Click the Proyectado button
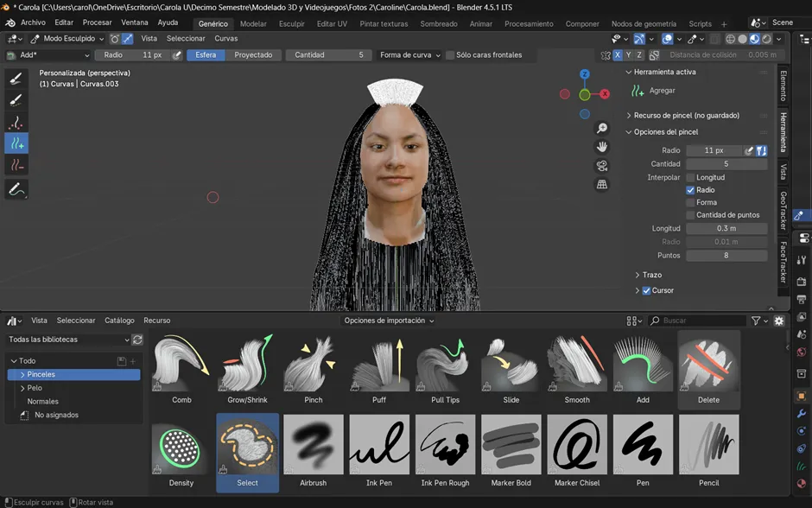The height and width of the screenshot is (508, 812). tap(253, 54)
